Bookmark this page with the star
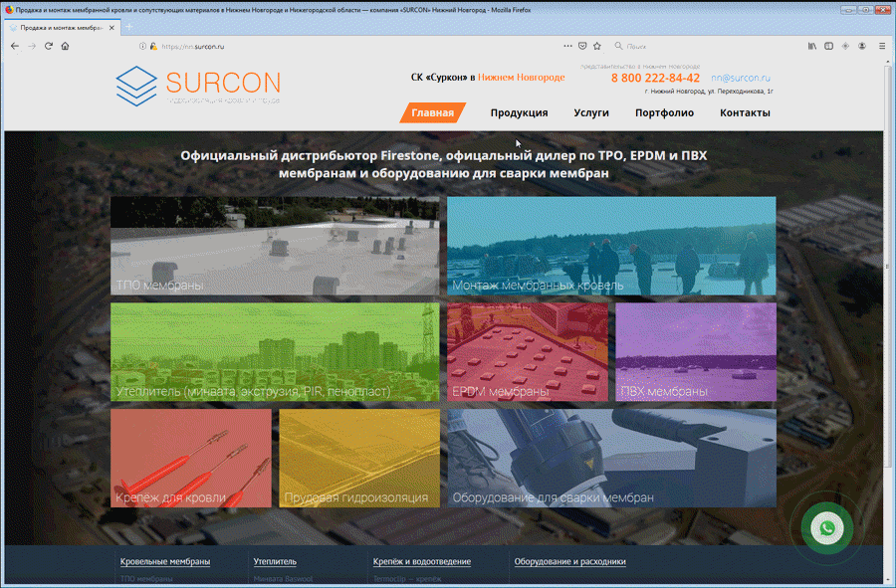 click(597, 46)
